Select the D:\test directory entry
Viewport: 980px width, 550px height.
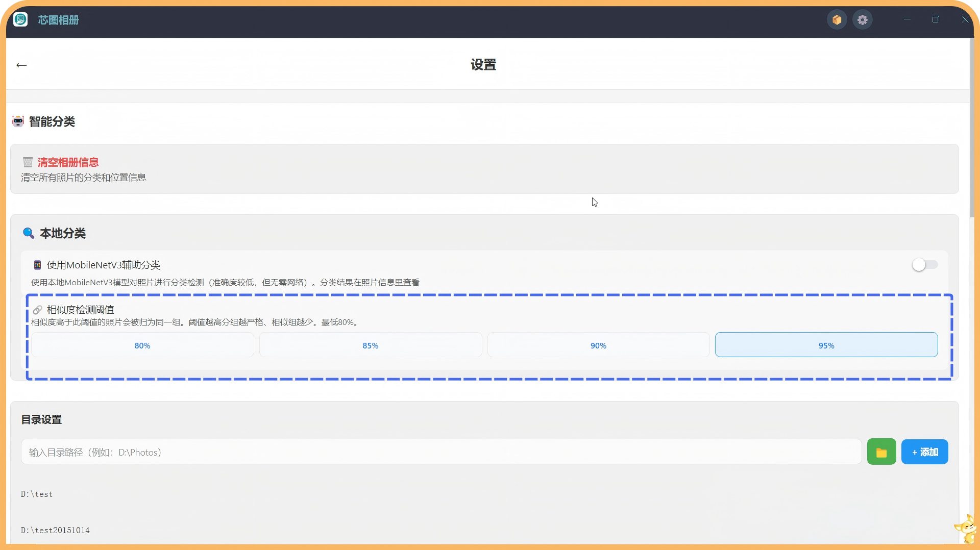[37, 494]
